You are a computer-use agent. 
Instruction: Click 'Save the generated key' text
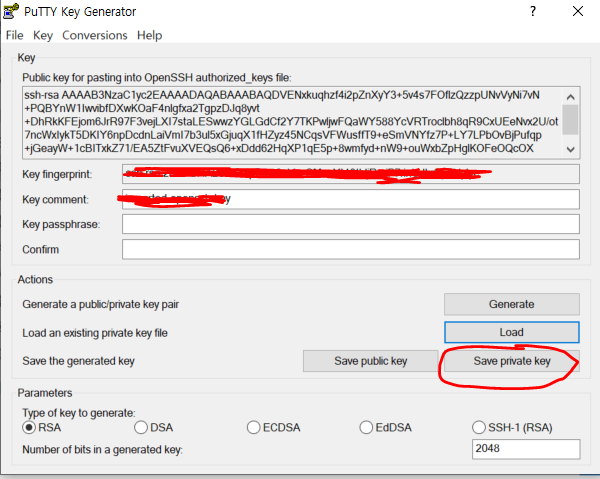78,361
